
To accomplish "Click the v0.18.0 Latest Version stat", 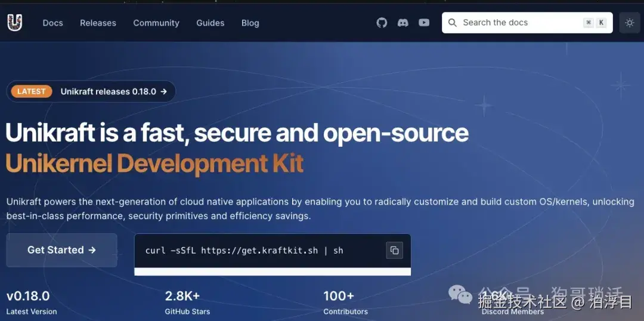I will pos(32,302).
